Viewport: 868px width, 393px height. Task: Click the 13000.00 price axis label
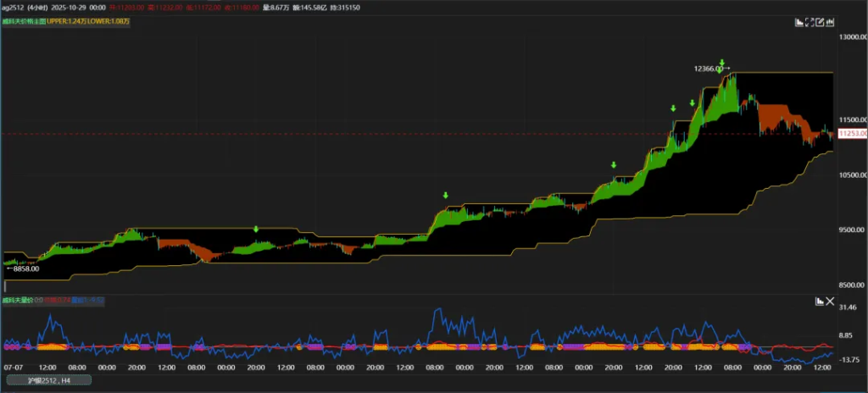coord(851,38)
